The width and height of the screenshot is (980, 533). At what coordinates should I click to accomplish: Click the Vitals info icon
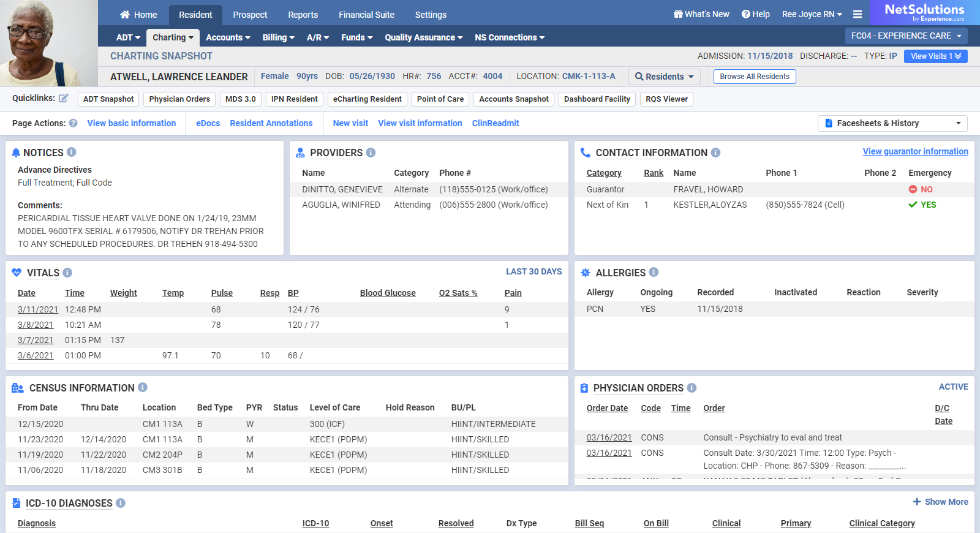pos(67,273)
